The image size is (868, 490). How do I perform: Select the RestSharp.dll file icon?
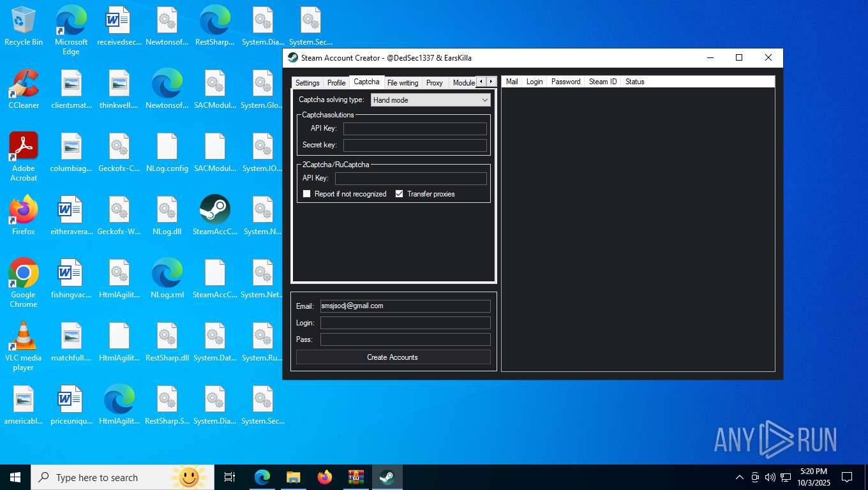167,342
